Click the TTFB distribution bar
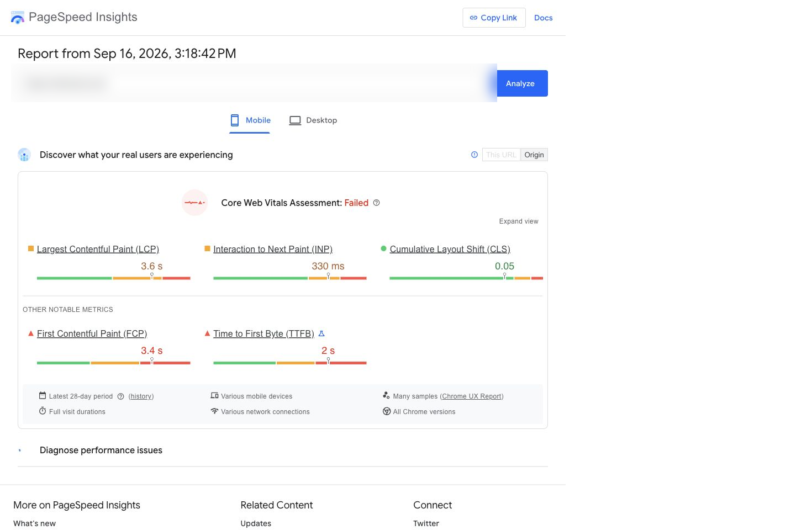Image resolution: width=812 pixels, height=530 pixels. 289,363
